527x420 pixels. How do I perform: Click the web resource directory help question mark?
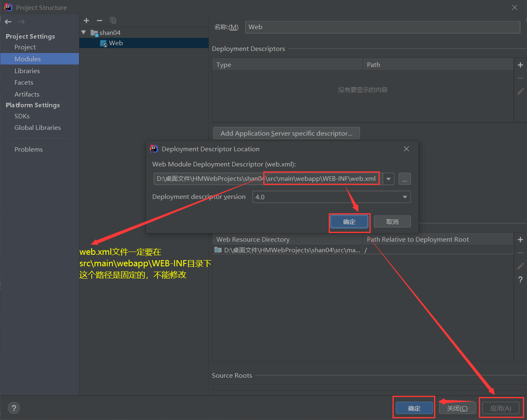520,279
